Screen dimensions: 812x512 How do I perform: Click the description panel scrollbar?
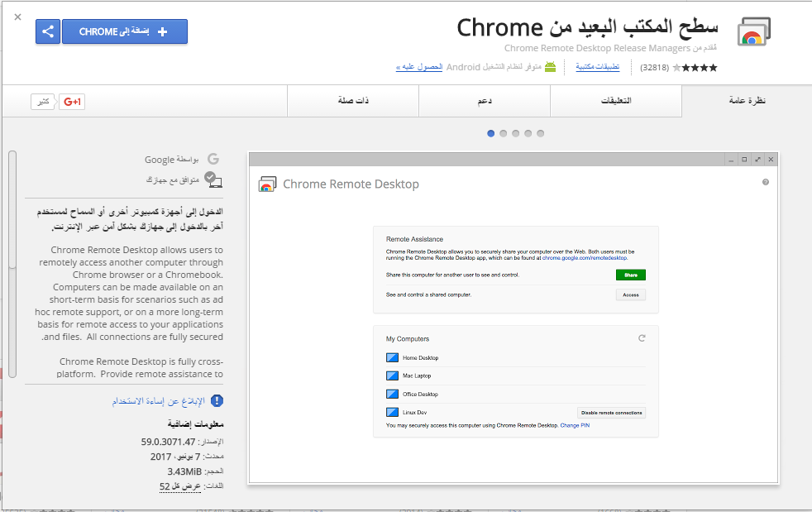12,265
